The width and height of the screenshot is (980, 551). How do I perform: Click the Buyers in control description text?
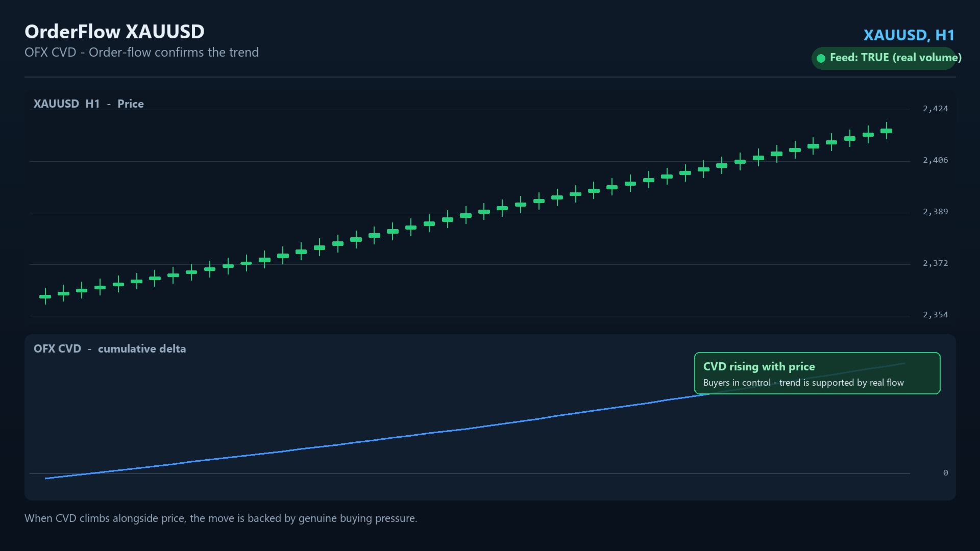(803, 383)
